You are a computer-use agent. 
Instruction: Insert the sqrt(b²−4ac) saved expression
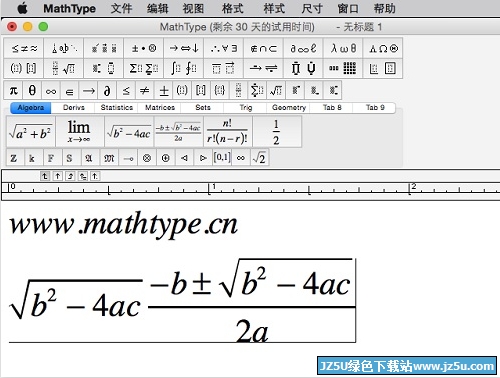tap(129, 132)
